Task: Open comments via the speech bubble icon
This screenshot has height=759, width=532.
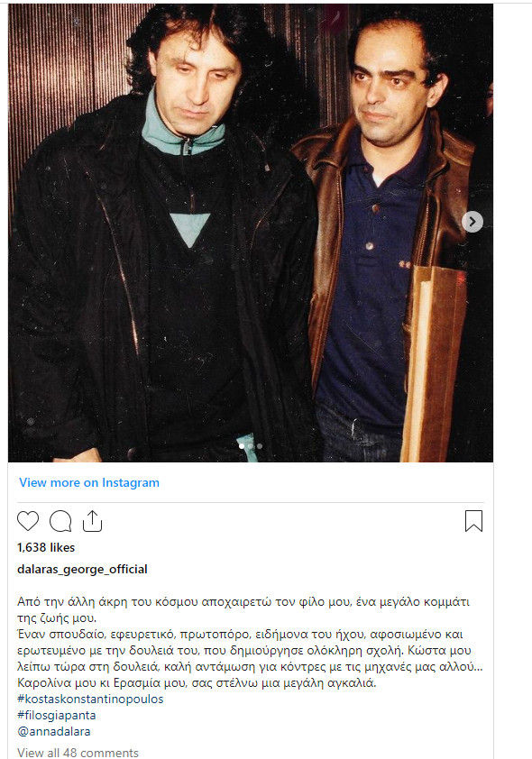Action: click(x=60, y=521)
